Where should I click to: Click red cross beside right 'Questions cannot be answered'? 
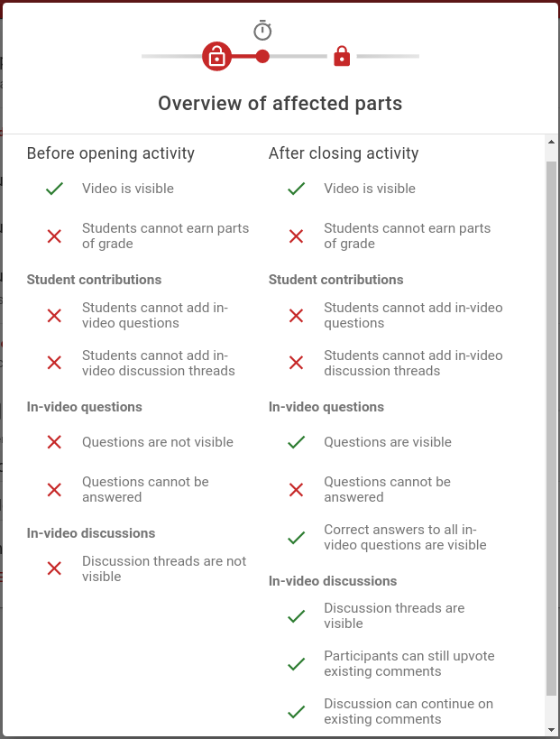297,490
